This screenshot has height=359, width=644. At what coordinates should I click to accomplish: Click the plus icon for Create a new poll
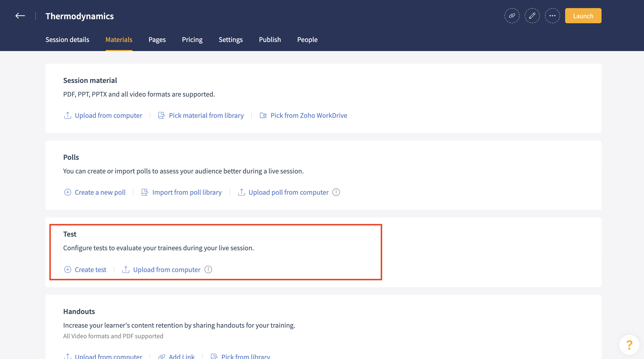pos(67,192)
